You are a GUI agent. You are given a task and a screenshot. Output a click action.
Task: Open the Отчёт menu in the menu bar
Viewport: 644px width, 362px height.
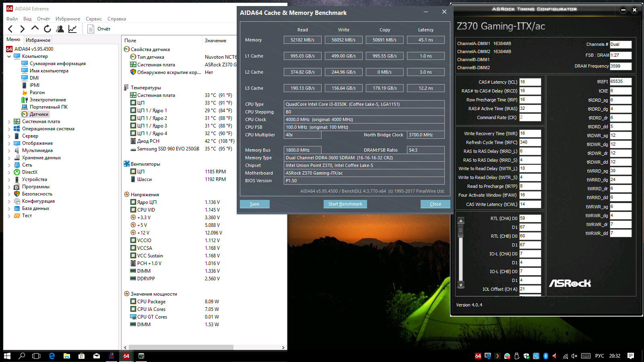point(43,19)
